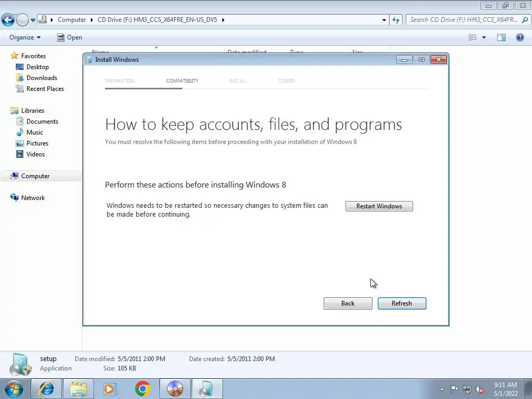
Task: Open Downloads in navigation pane
Action: pyautogui.click(x=42, y=78)
